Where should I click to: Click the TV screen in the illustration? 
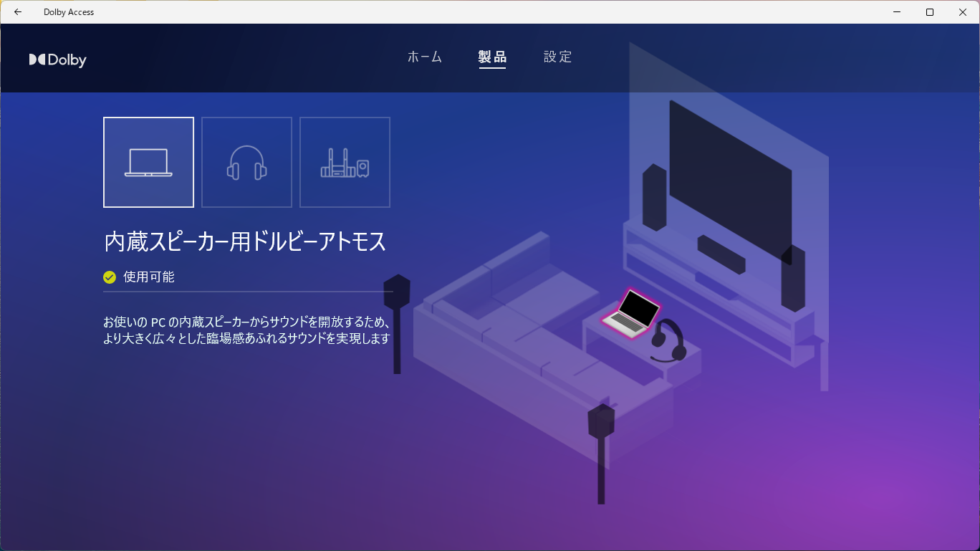[x=729, y=179]
